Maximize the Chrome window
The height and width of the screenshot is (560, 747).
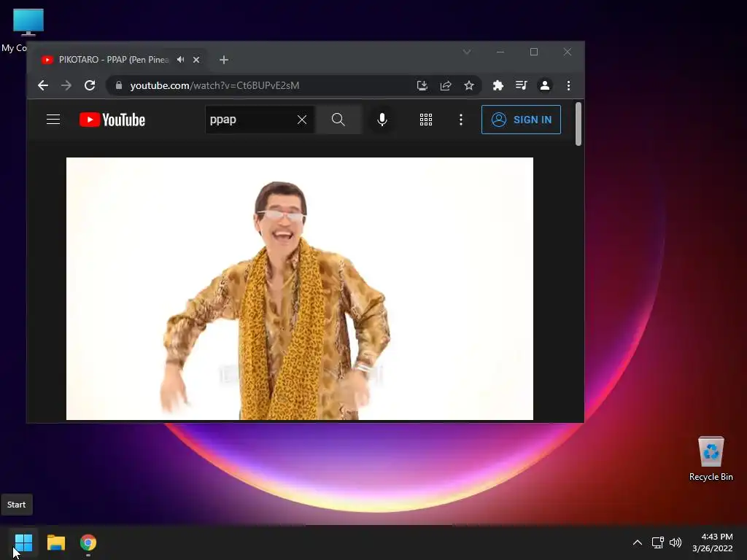click(534, 52)
